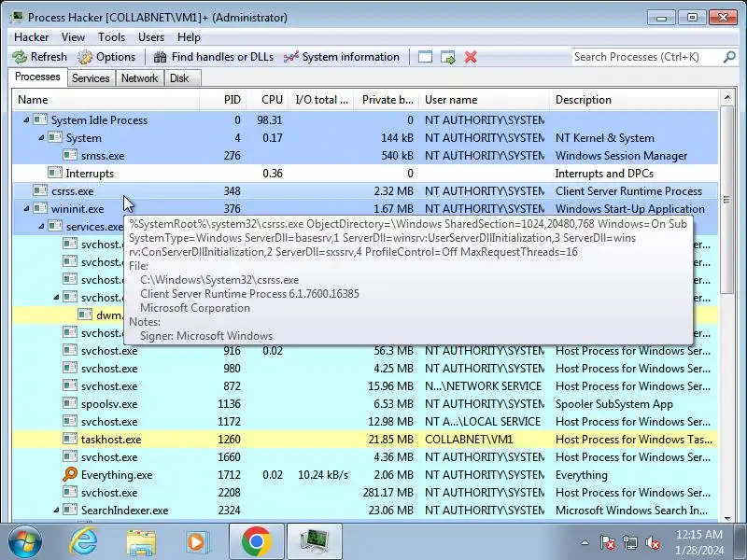Click the muted volume tray icon

pyautogui.click(x=653, y=542)
